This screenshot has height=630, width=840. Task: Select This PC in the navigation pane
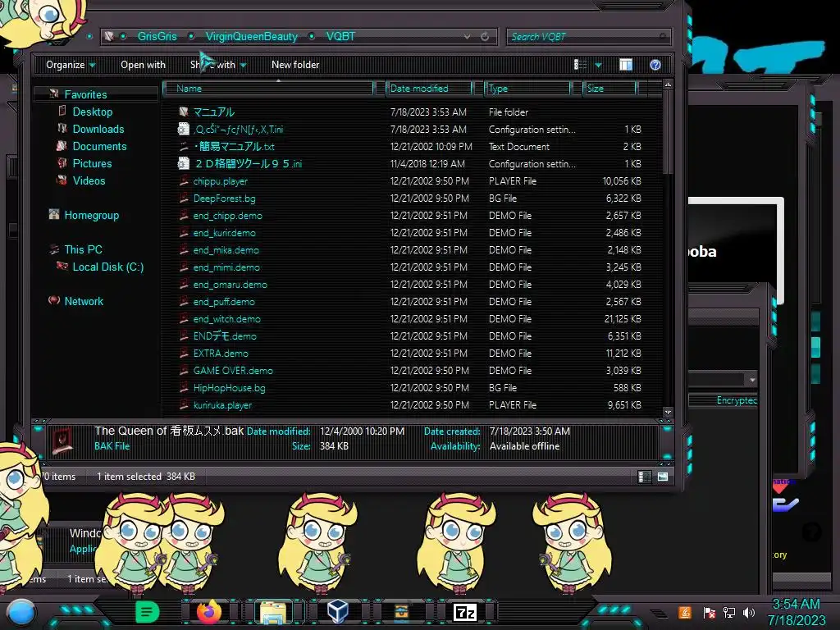[83, 249]
